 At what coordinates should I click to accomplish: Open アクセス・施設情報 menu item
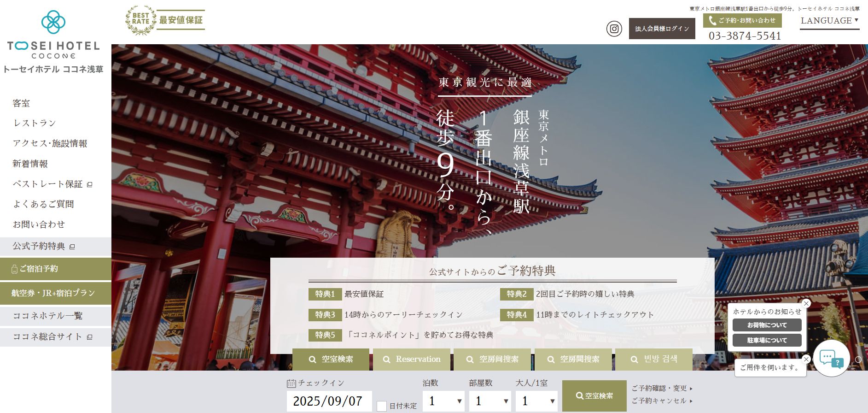click(50, 143)
